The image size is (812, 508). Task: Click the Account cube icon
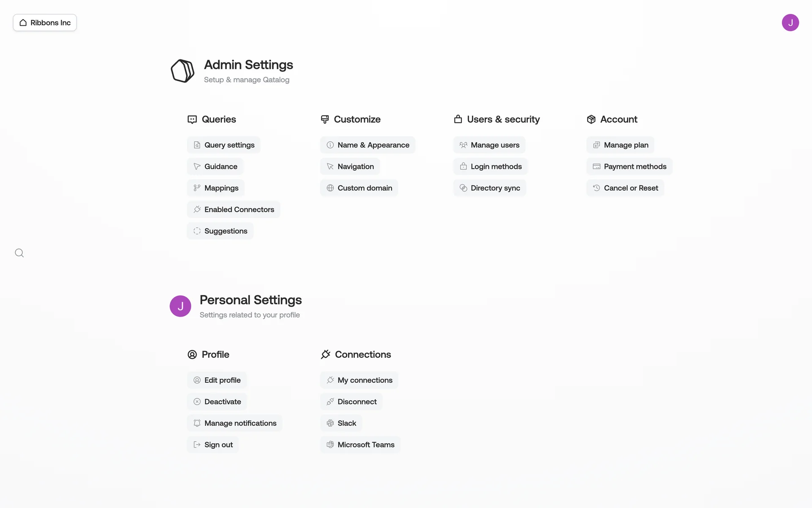[x=591, y=120]
